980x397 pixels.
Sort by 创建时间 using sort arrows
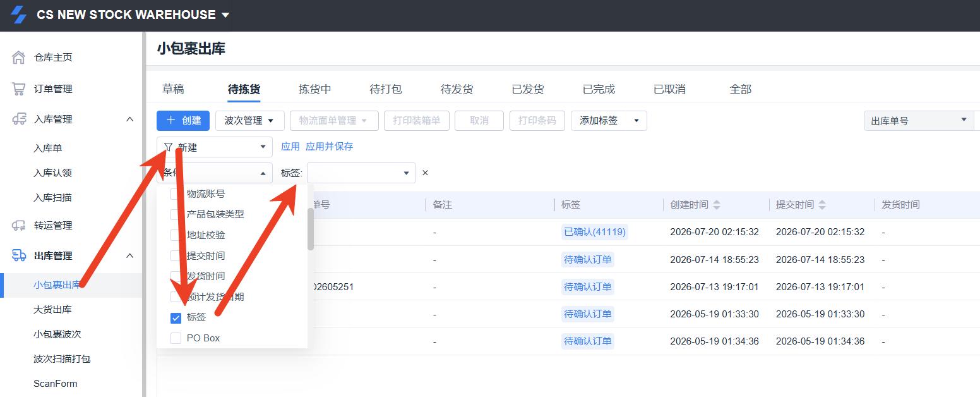tap(716, 205)
